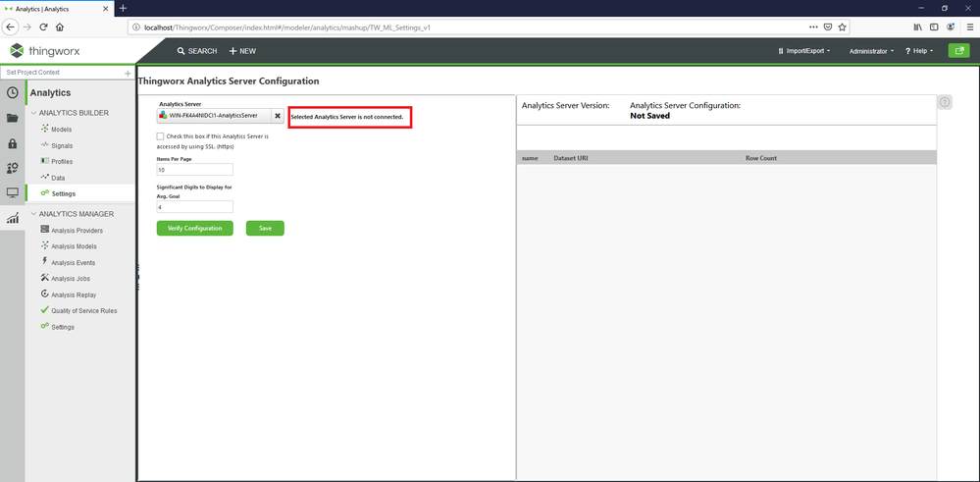Open the Firefox account icon
This screenshot has width=980, height=482.
pos(951,27)
